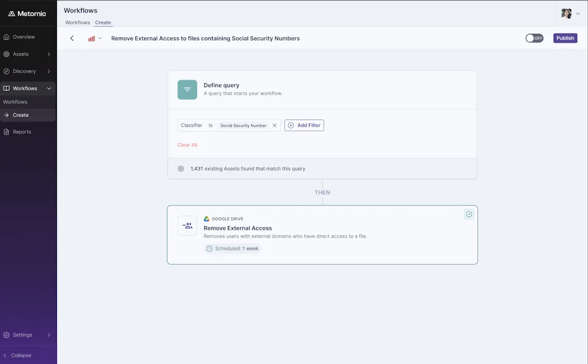Select the Assets target icon
This screenshot has height=364, width=588.
pos(7,54)
